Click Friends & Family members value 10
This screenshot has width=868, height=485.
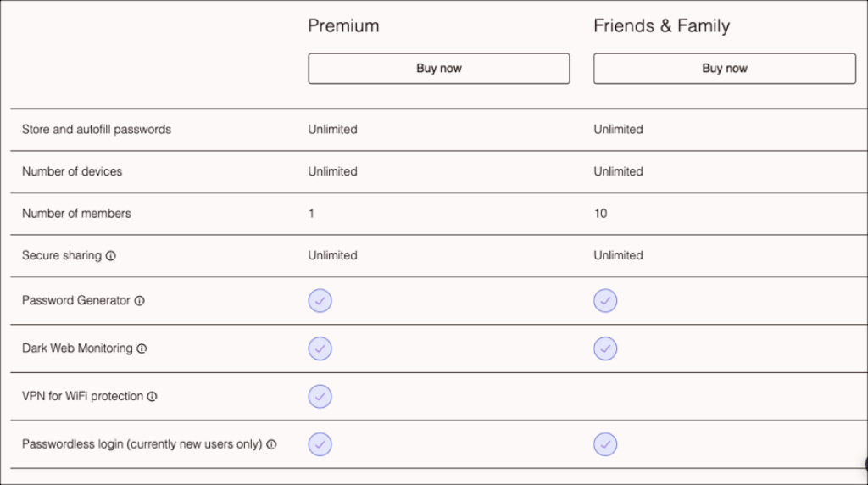tap(600, 214)
